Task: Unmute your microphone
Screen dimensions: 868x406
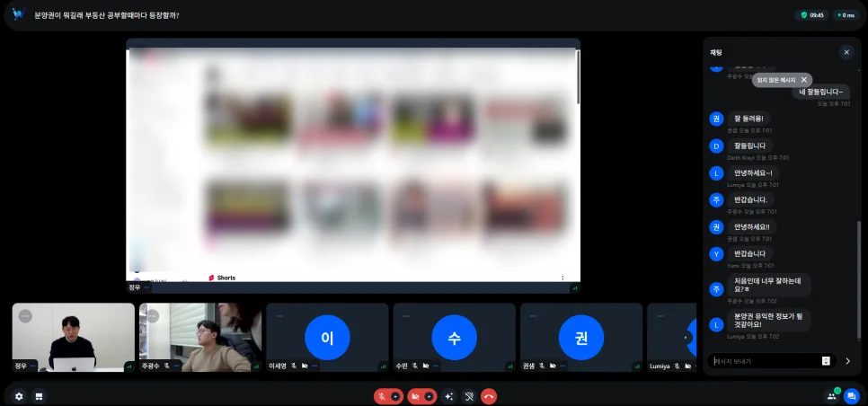Action: point(382,397)
